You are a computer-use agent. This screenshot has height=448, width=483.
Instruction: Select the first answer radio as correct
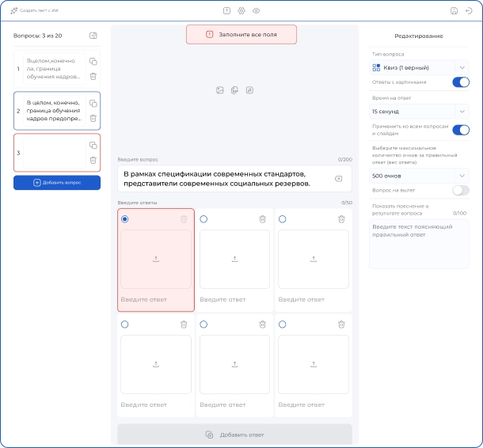click(x=125, y=219)
